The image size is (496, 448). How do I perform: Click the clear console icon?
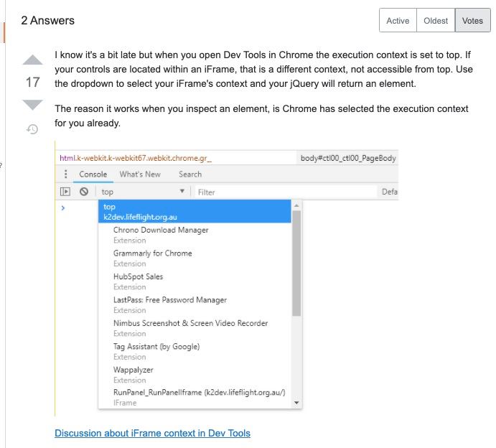tap(84, 192)
